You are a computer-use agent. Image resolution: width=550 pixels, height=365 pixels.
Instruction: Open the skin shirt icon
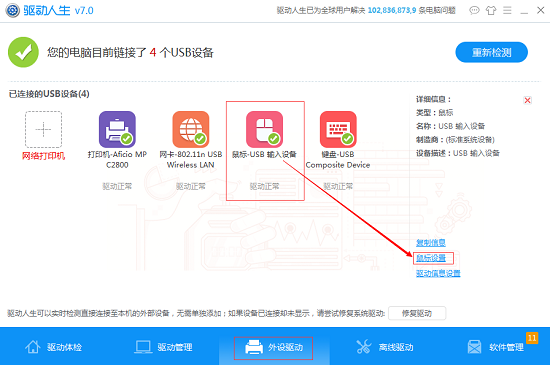491,11
